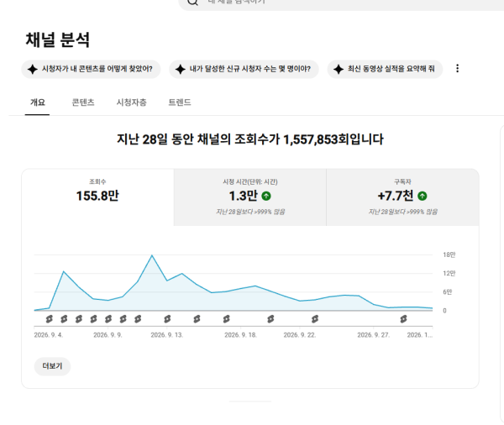Click the 6만 y-axis label

(448, 292)
